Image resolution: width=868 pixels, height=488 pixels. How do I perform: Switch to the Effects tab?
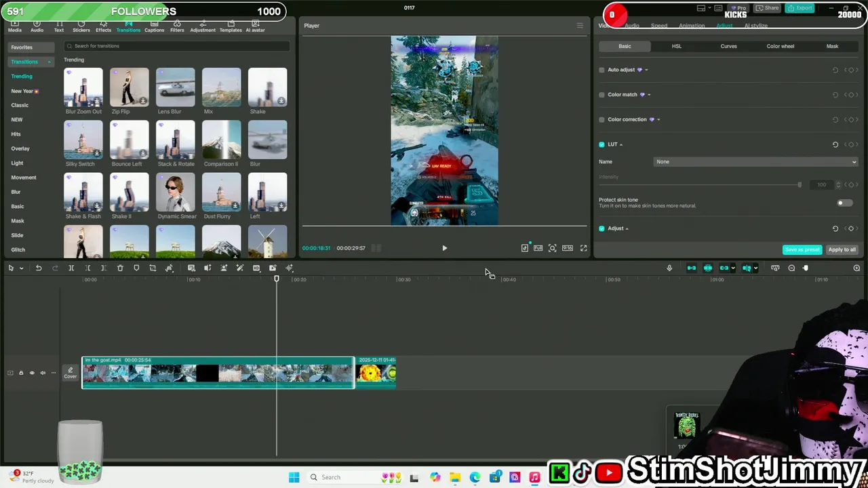(103, 27)
